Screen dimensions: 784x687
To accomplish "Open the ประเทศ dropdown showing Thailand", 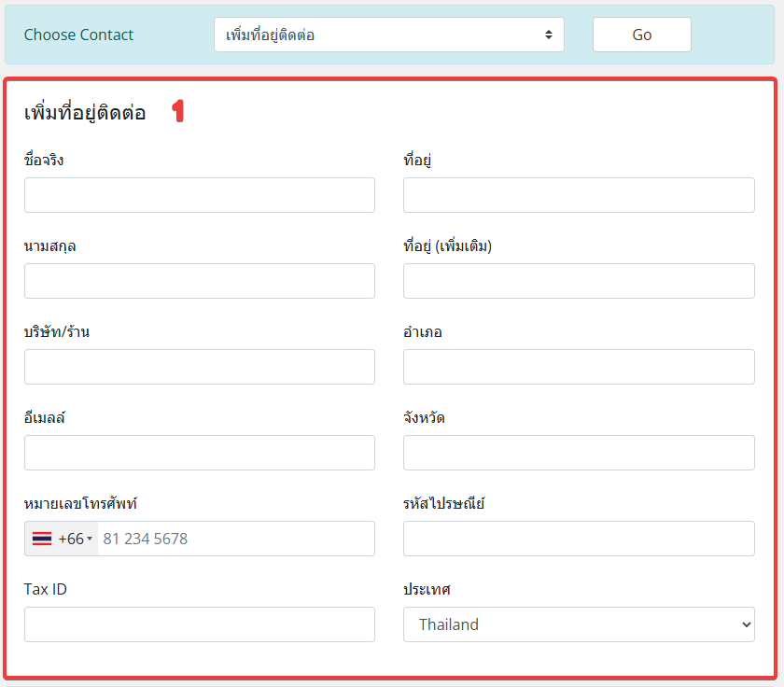I will point(579,624).
